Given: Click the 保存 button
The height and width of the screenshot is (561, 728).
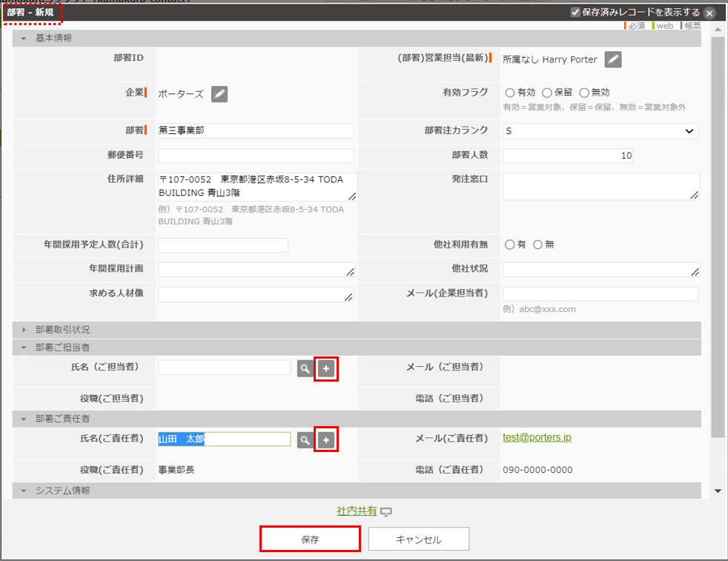Looking at the screenshot, I should 310,540.
